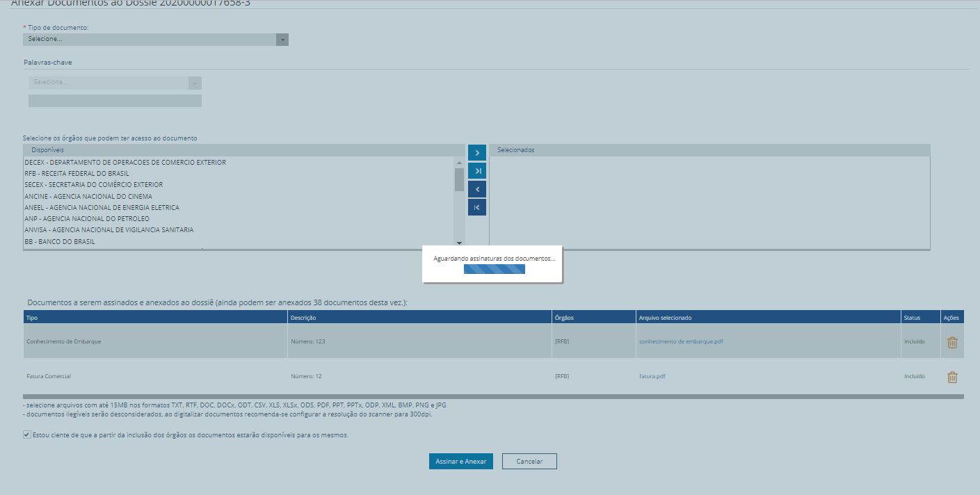The height and width of the screenshot is (495, 980).
Task: Click the Cancelar button
Action: tap(529, 462)
